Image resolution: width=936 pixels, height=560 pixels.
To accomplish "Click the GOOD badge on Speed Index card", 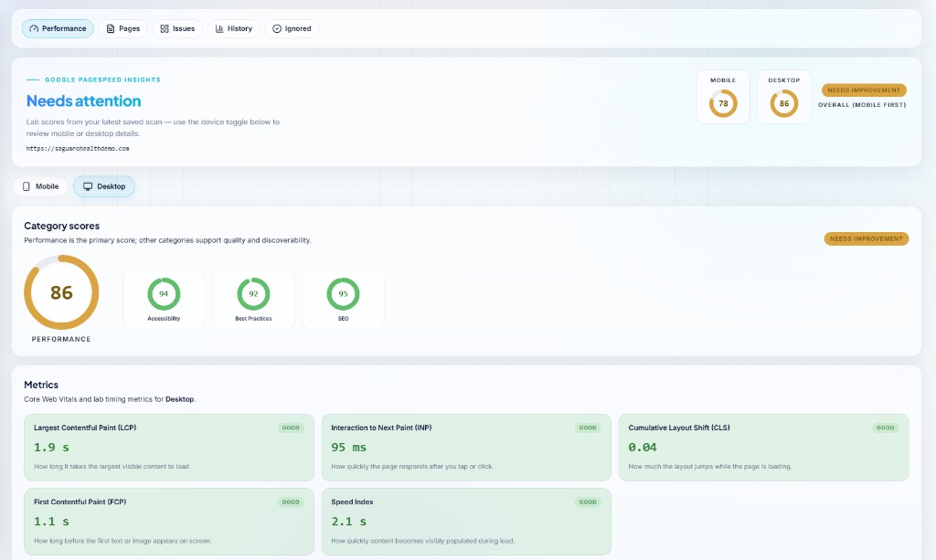I will (588, 502).
